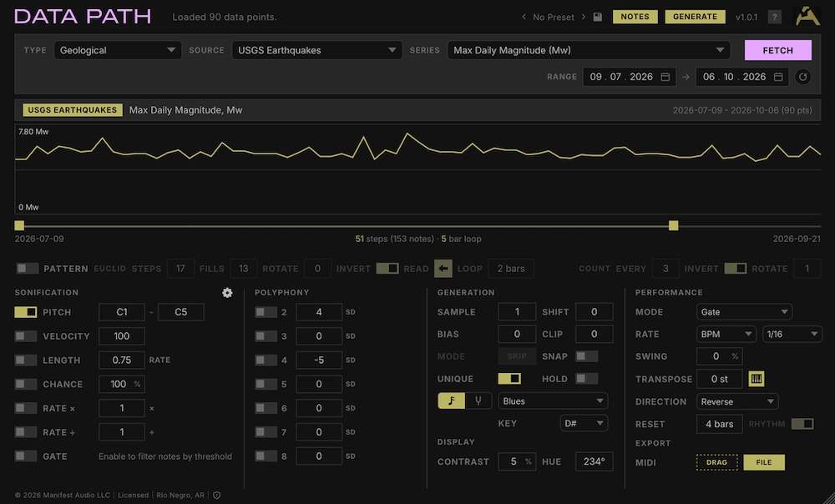Open the start date calendar picker
Image resolution: width=835 pixels, height=504 pixels.
(665, 77)
